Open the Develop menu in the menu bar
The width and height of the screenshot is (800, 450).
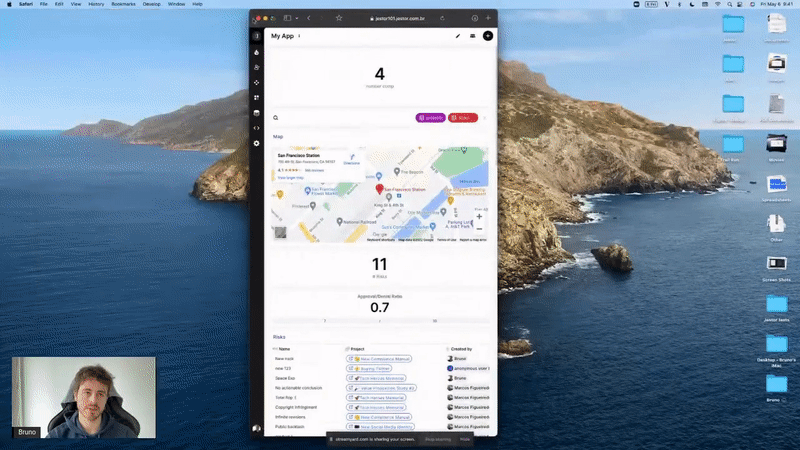point(152,4)
